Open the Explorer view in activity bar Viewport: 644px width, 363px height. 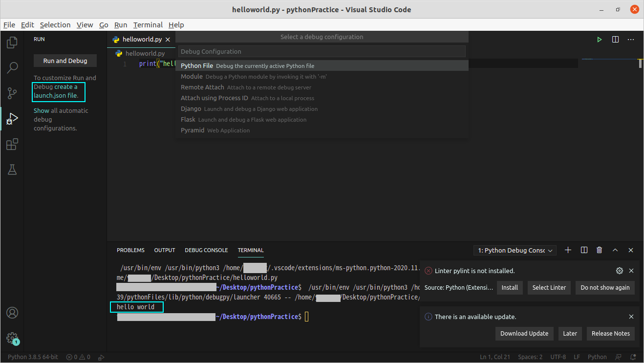pos(12,43)
